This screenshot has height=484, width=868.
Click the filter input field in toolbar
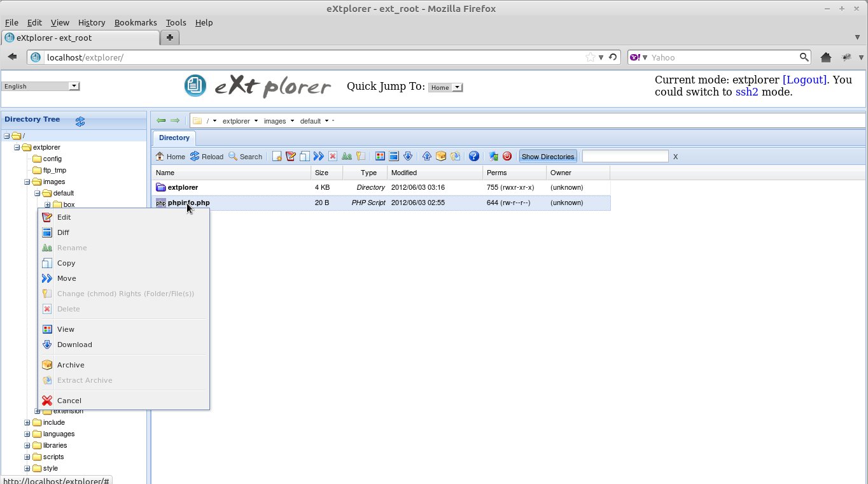pos(625,156)
